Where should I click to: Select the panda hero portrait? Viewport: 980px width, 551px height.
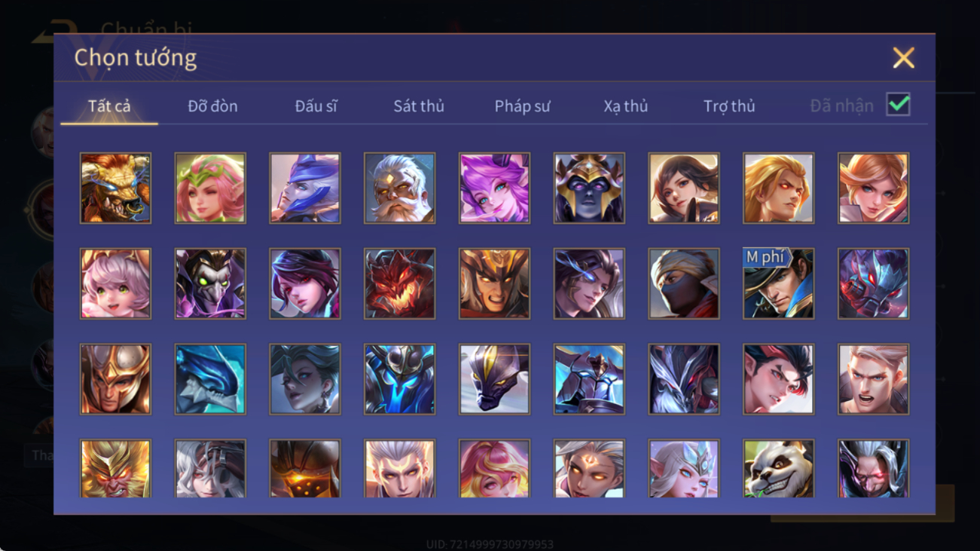[x=778, y=468]
